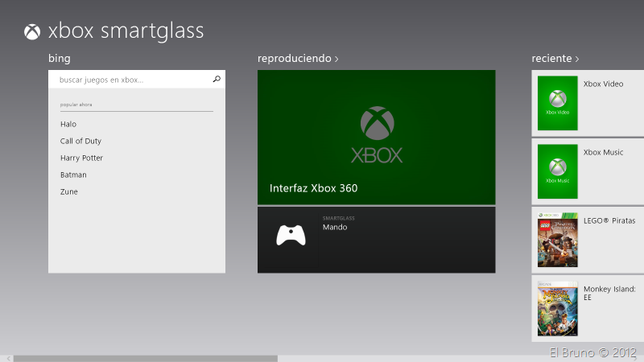Click in the buscar juegos search field
This screenshot has height=362, width=644.
129,80
